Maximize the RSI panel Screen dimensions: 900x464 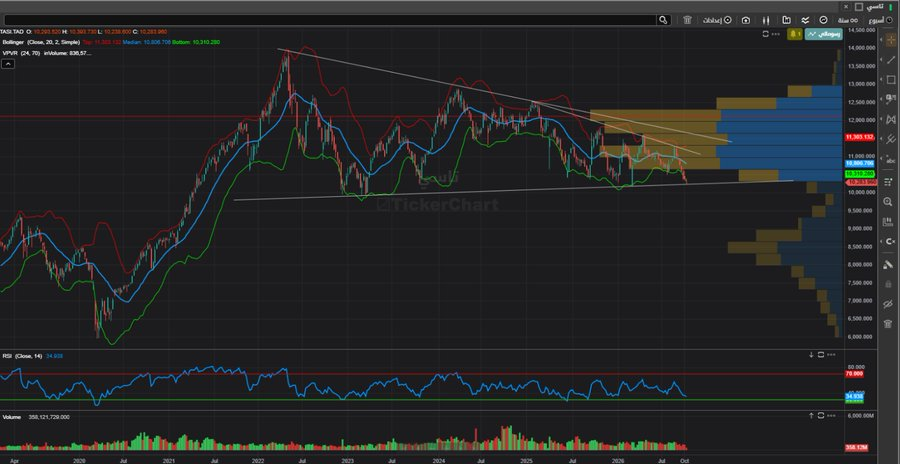(821, 355)
